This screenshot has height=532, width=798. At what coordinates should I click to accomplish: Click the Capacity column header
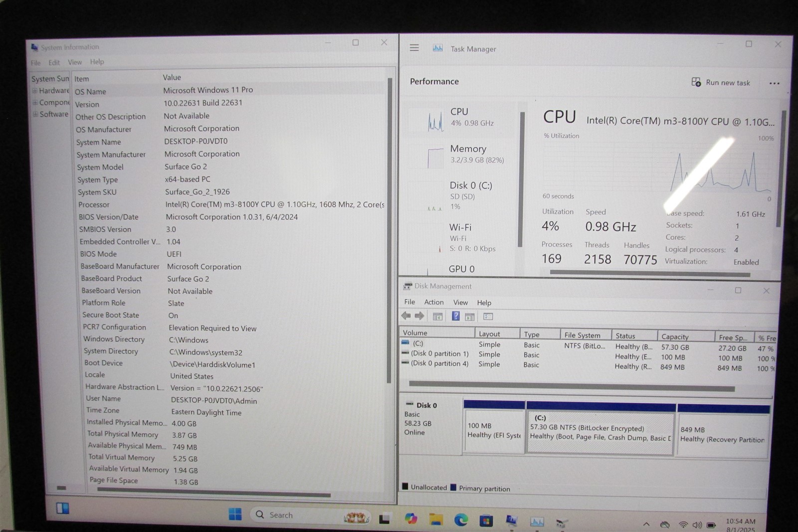click(x=685, y=337)
